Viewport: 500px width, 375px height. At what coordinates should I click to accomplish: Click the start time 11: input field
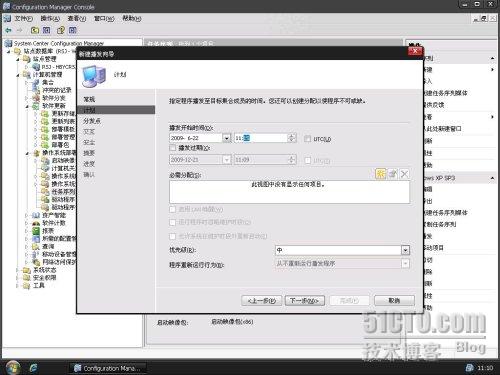tap(261, 138)
